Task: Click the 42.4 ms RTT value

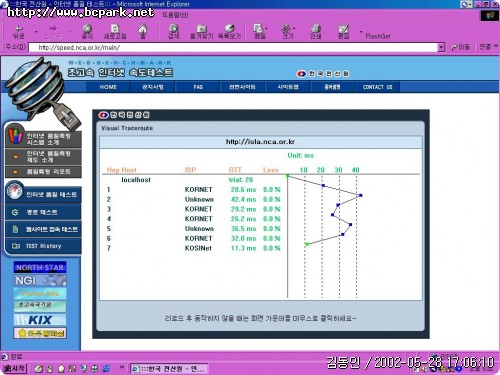Action: coord(243,199)
